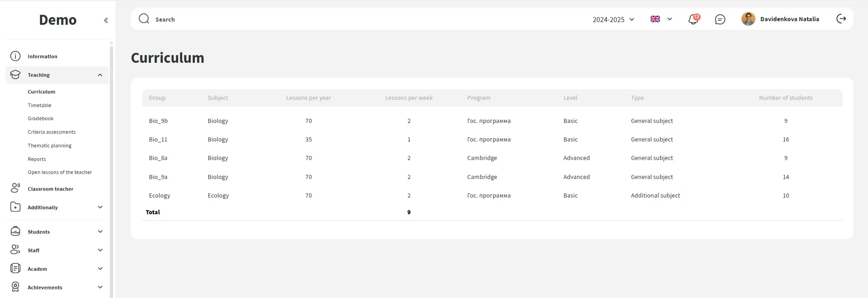
Task: Open the chat messages icon
Action: (x=720, y=19)
